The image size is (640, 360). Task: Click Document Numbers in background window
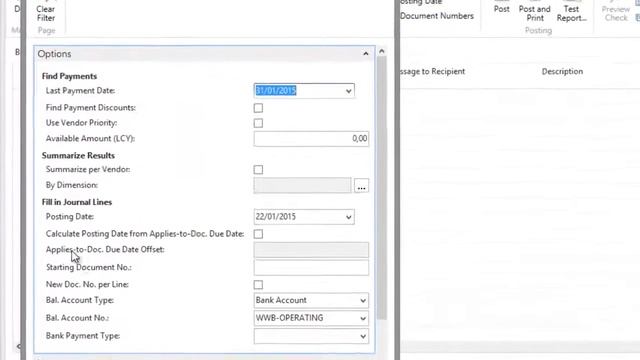click(437, 16)
